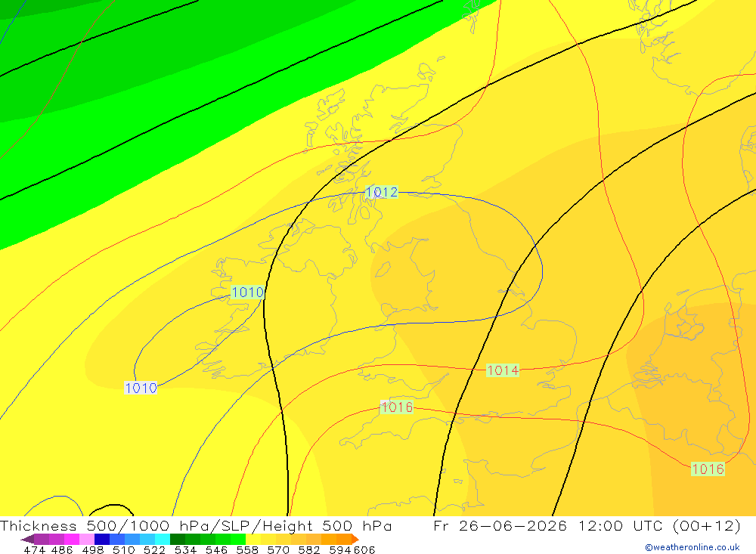Image resolution: width=756 pixels, height=554 pixels.
Task: Click the cyan swatch above 522
Action: pyautogui.click(x=163, y=539)
